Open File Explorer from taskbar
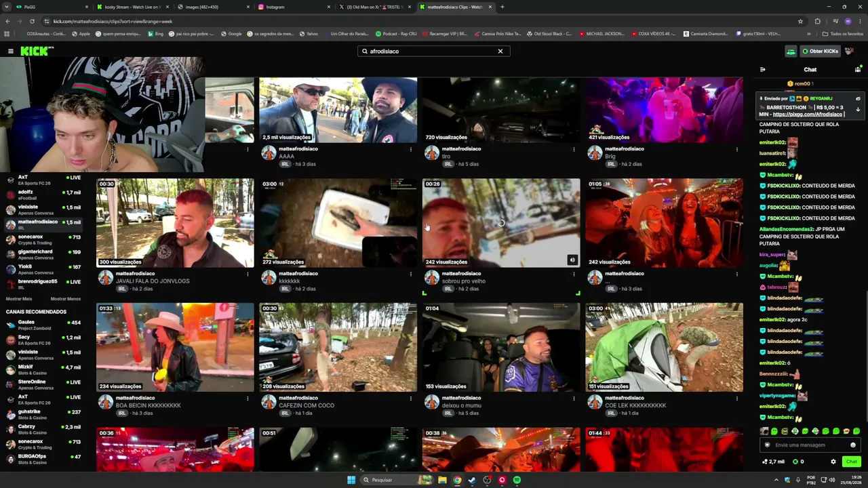 [442, 480]
